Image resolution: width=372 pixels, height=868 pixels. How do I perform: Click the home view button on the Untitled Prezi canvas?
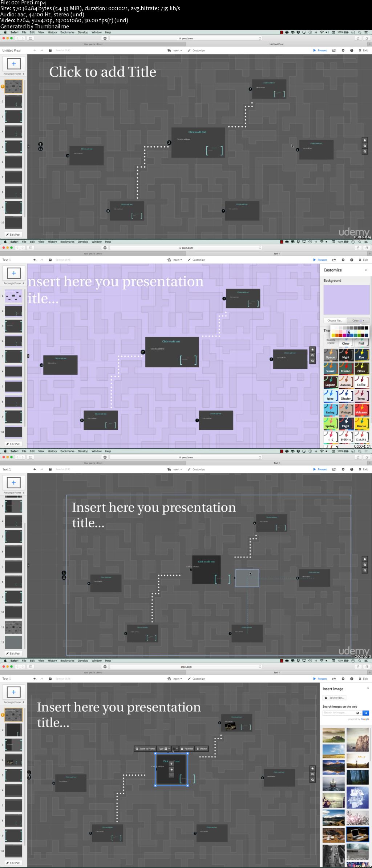(x=365, y=140)
